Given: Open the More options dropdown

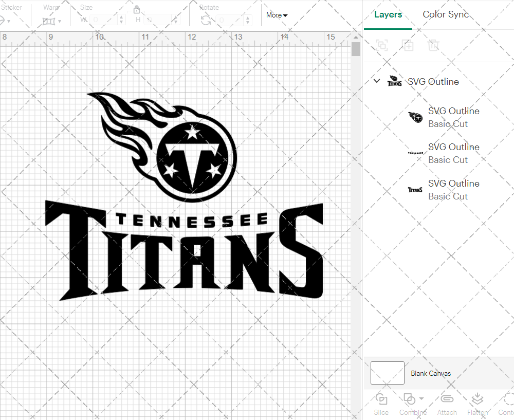Looking at the screenshot, I should click(277, 15).
